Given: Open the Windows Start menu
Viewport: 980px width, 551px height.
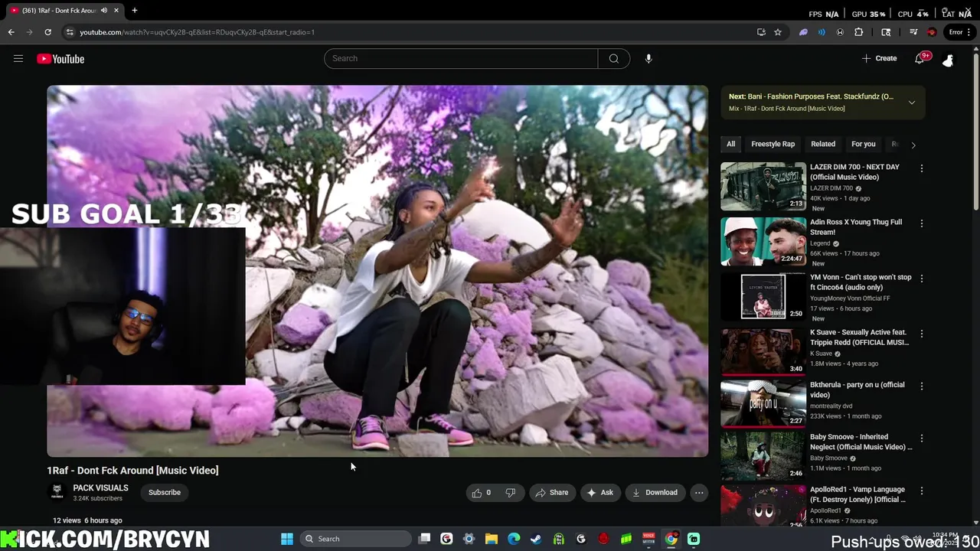Looking at the screenshot, I should 287,539.
